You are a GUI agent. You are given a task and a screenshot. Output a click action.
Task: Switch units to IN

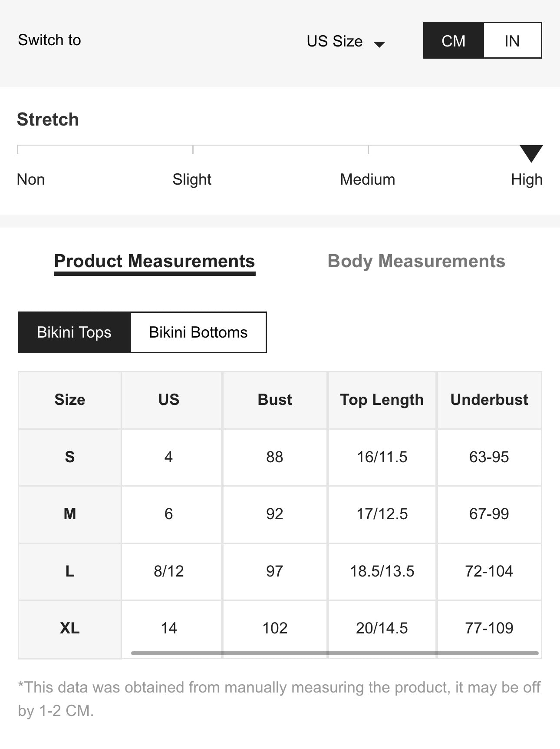[512, 41]
